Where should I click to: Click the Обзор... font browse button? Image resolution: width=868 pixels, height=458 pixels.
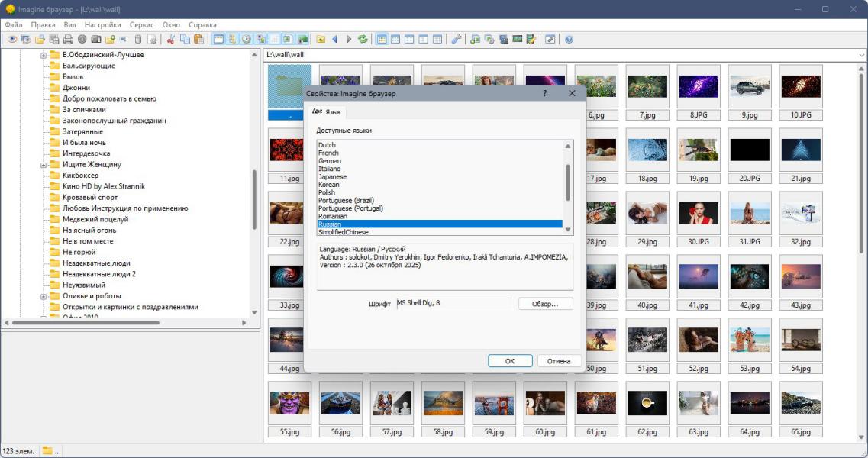[546, 304]
